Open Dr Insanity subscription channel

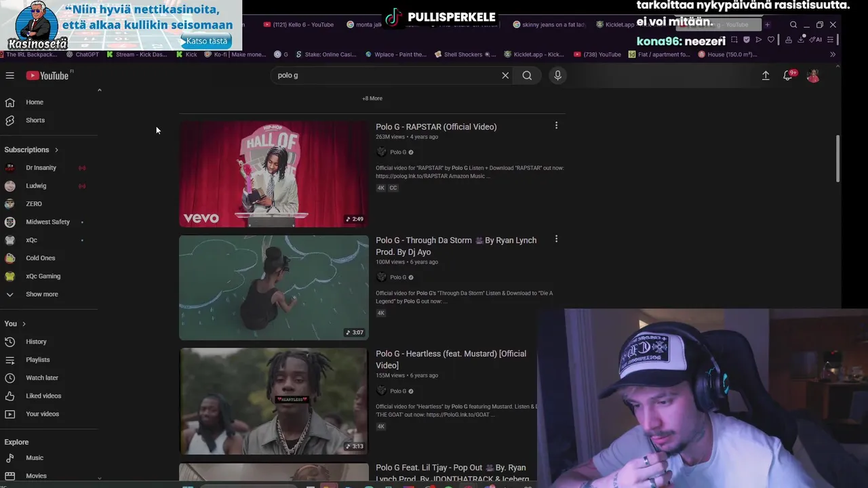point(41,168)
